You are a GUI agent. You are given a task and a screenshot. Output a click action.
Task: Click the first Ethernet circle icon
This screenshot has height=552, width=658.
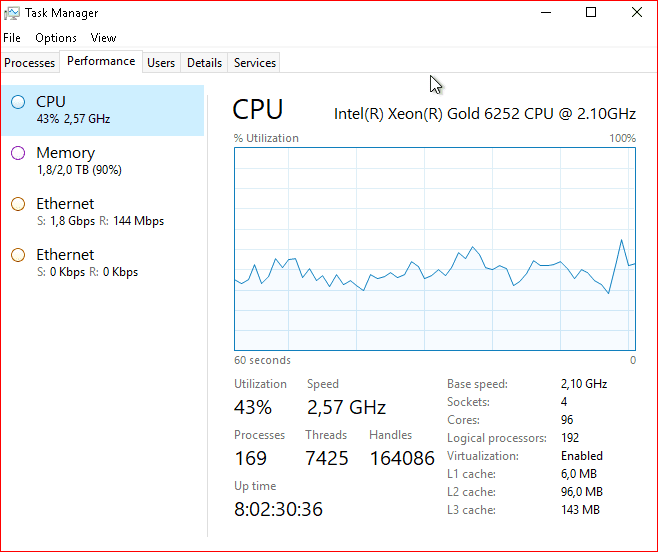tap(18, 204)
